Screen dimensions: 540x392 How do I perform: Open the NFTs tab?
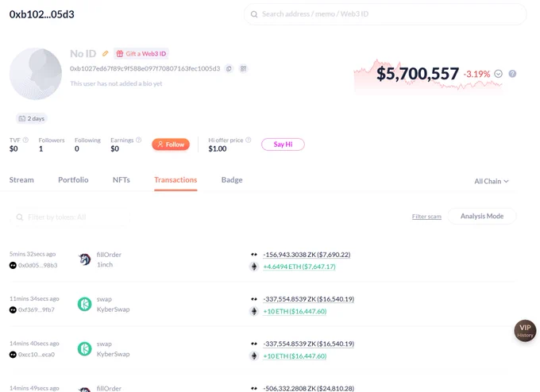pos(121,180)
